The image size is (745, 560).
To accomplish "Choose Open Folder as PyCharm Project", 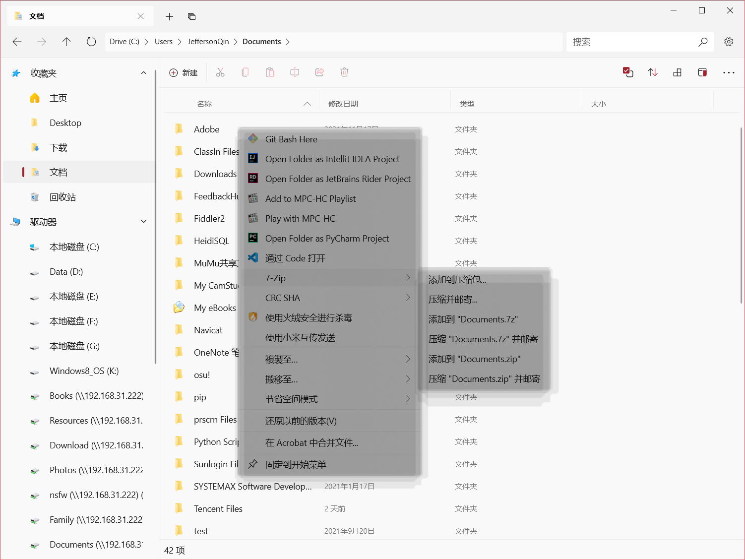I will click(x=329, y=239).
